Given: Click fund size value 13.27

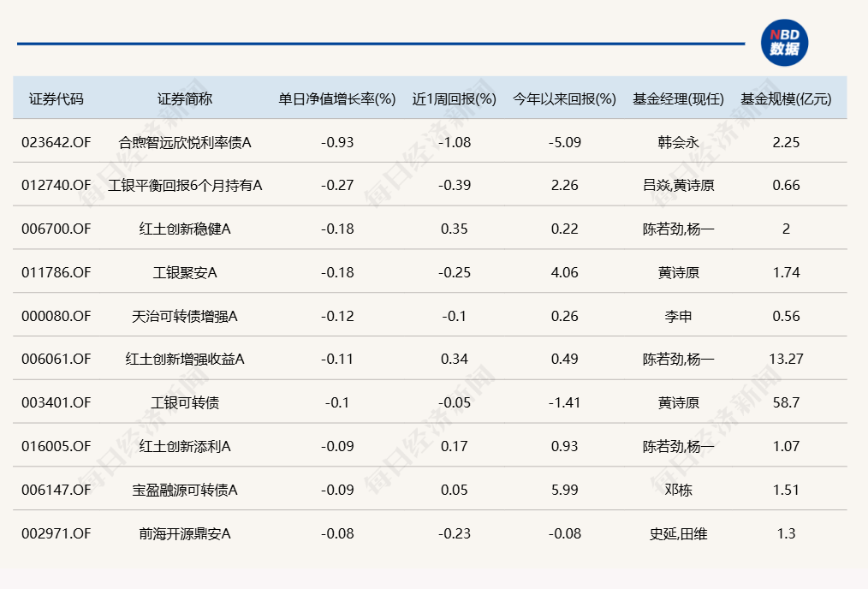Looking at the screenshot, I should [786, 359].
